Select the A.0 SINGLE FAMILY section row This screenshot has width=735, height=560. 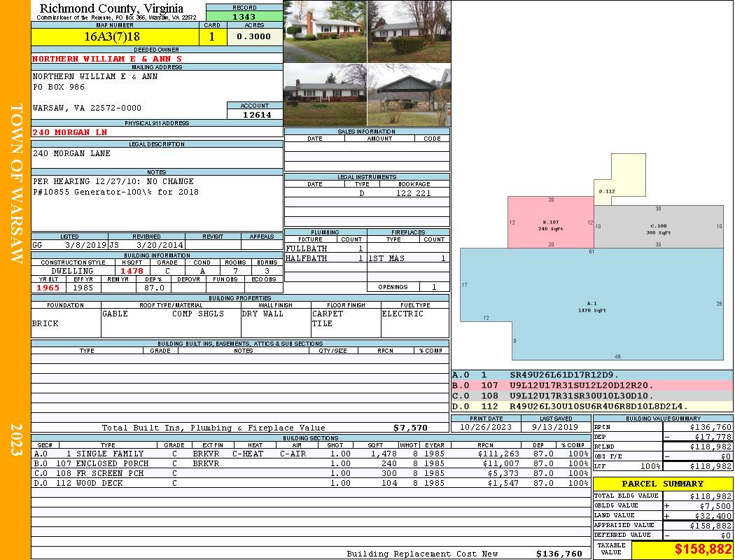tap(310, 454)
